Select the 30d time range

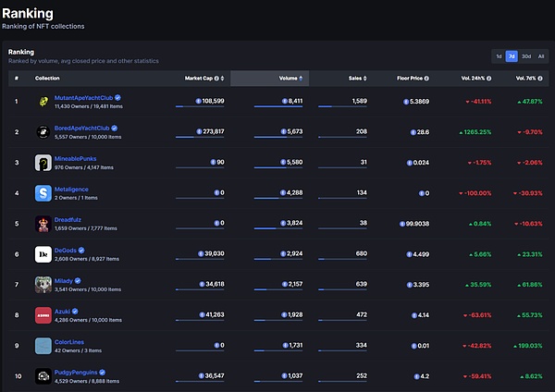click(526, 56)
